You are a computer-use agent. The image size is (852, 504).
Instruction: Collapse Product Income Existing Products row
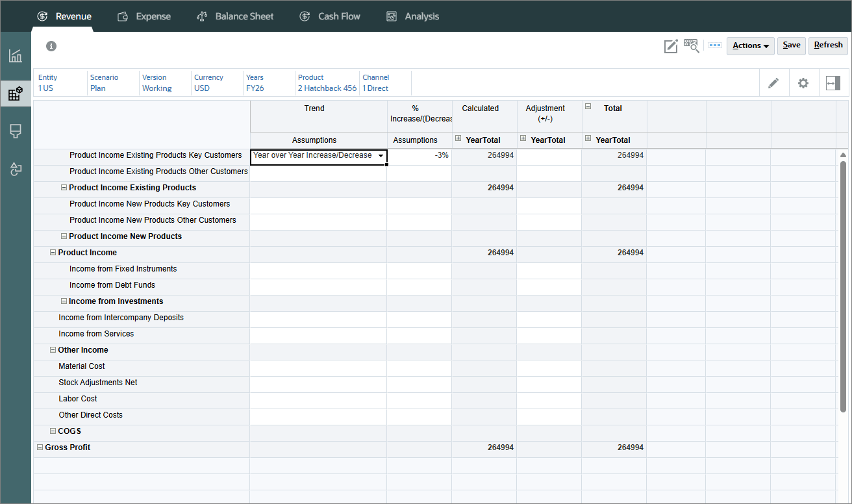click(x=64, y=188)
